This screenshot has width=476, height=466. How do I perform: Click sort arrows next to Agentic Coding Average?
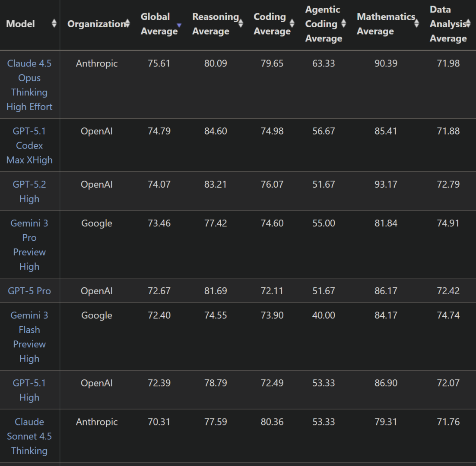pyautogui.click(x=343, y=24)
